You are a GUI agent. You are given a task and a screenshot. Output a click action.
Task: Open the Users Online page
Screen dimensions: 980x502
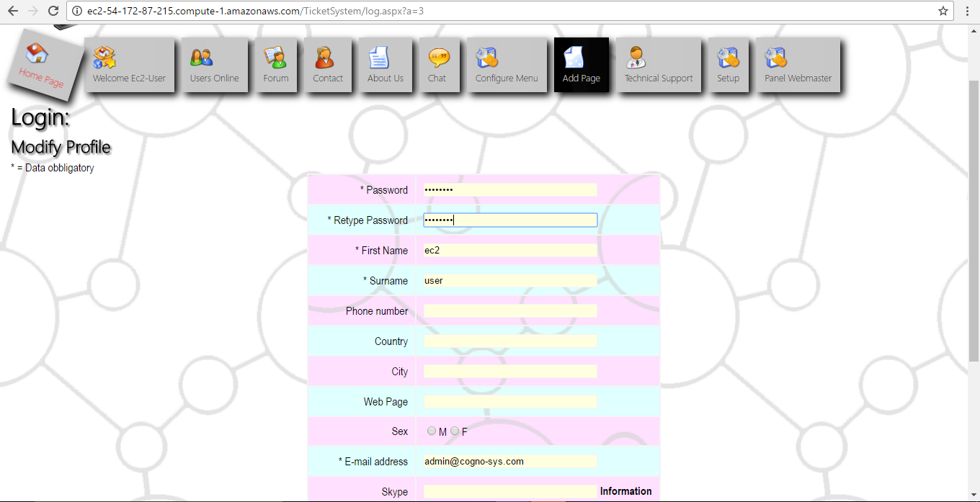[x=214, y=65]
